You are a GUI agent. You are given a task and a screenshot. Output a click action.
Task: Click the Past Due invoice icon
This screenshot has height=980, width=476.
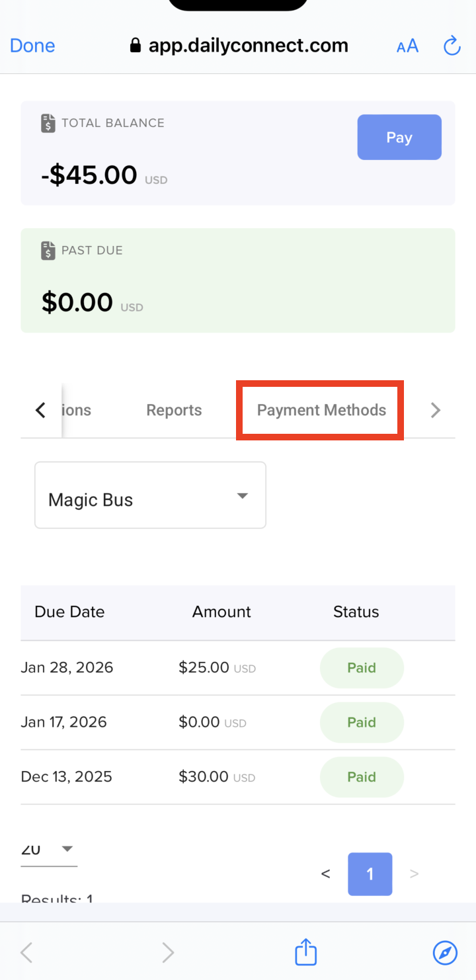tap(48, 251)
